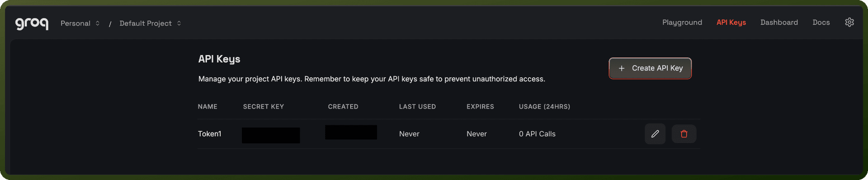Click the chevron arrows beside Personal
The height and width of the screenshot is (180, 868).
coord(97,23)
